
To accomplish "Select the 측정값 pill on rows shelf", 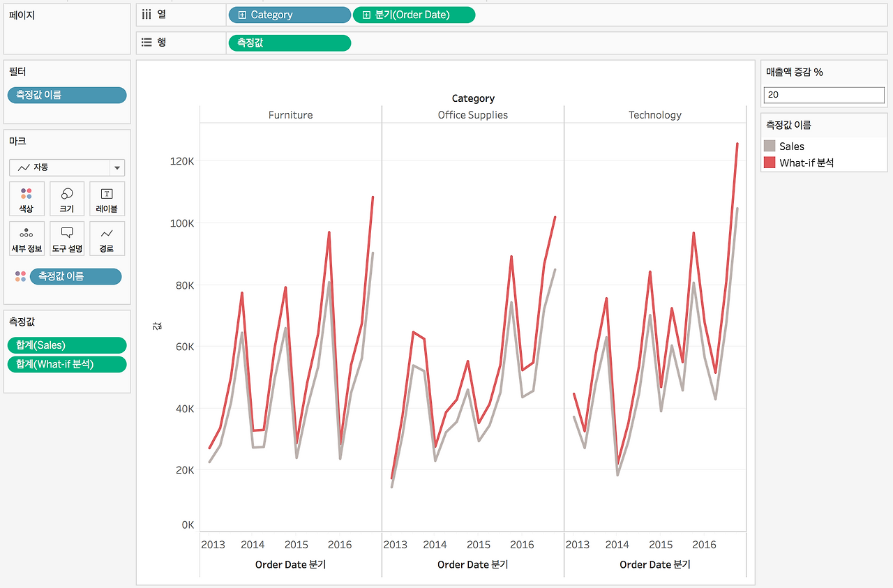I will (290, 43).
